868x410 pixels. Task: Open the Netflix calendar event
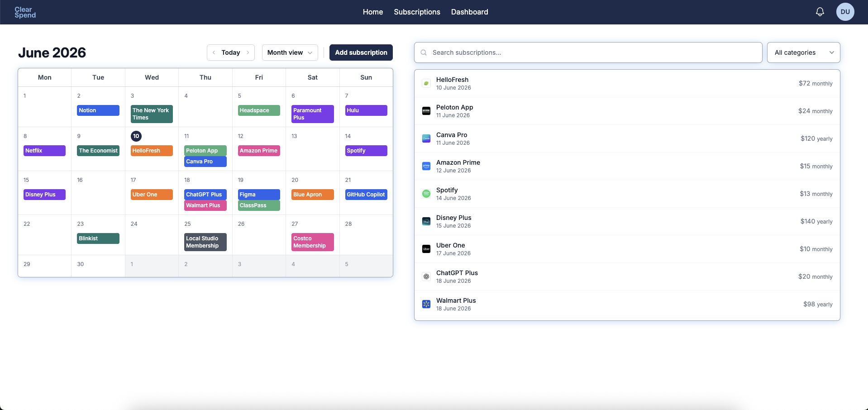44,151
